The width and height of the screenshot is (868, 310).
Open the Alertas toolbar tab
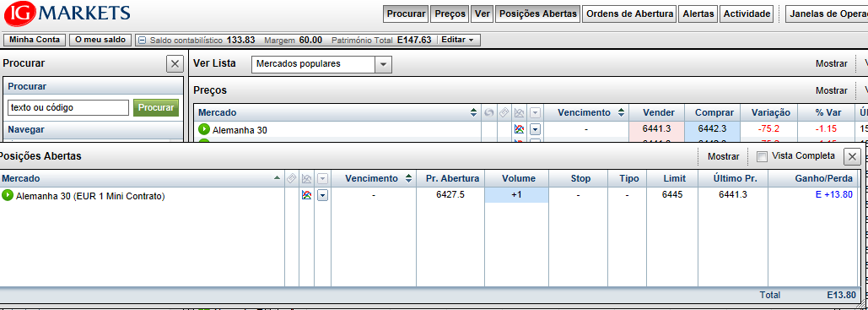(698, 14)
